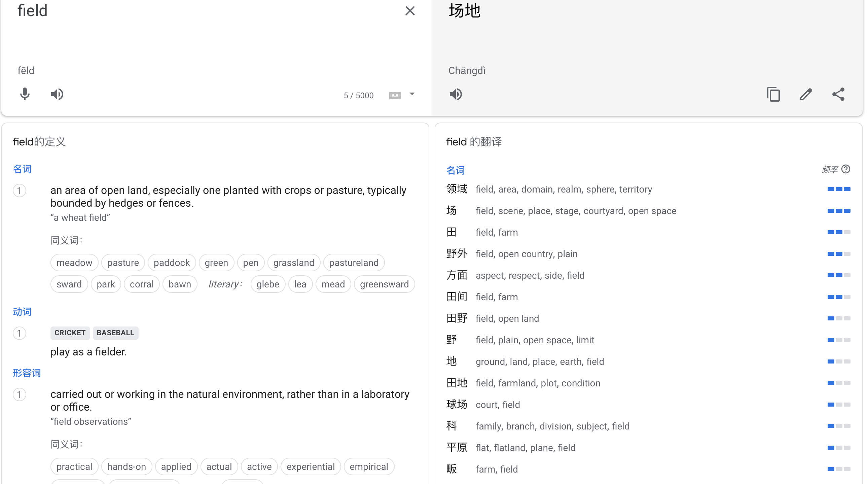Click the frequency bar for 田野

click(x=839, y=318)
